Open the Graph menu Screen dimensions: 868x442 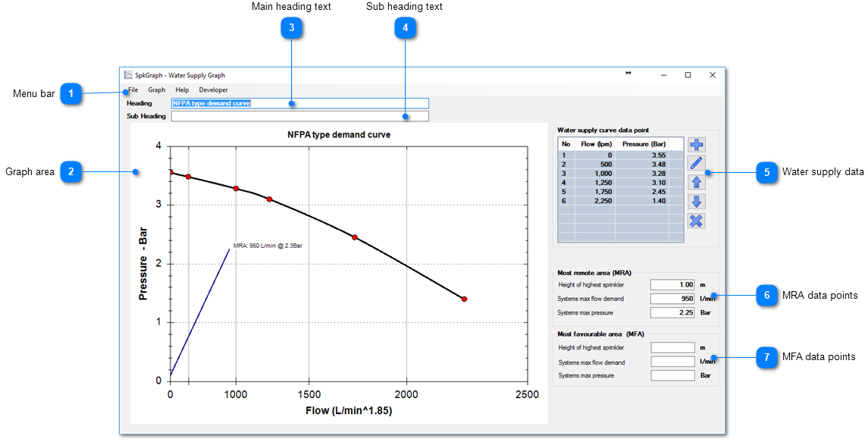pos(156,89)
